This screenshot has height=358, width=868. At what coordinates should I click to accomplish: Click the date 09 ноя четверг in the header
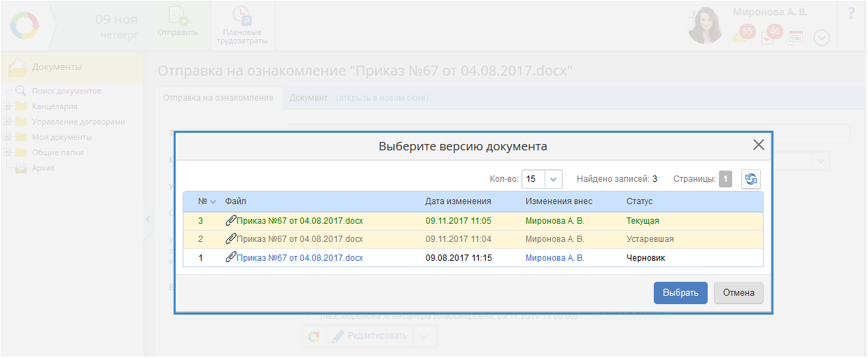click(x=116, y=26)
